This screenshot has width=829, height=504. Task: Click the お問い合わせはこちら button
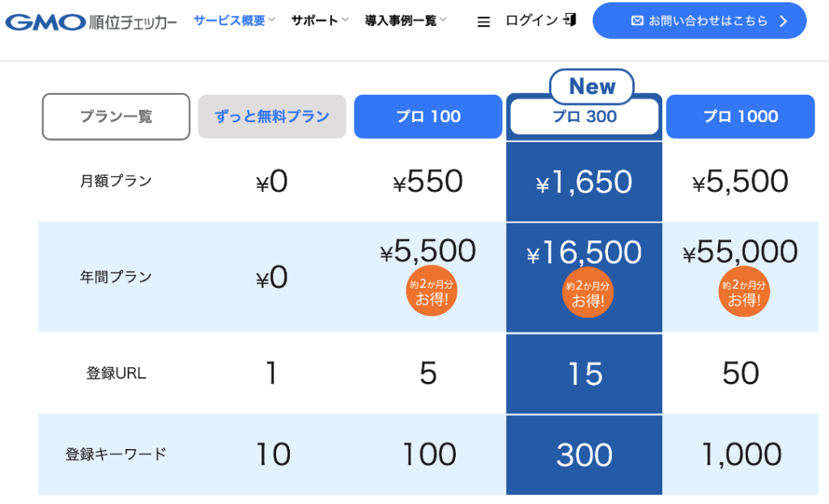click(x=699, y=21)
